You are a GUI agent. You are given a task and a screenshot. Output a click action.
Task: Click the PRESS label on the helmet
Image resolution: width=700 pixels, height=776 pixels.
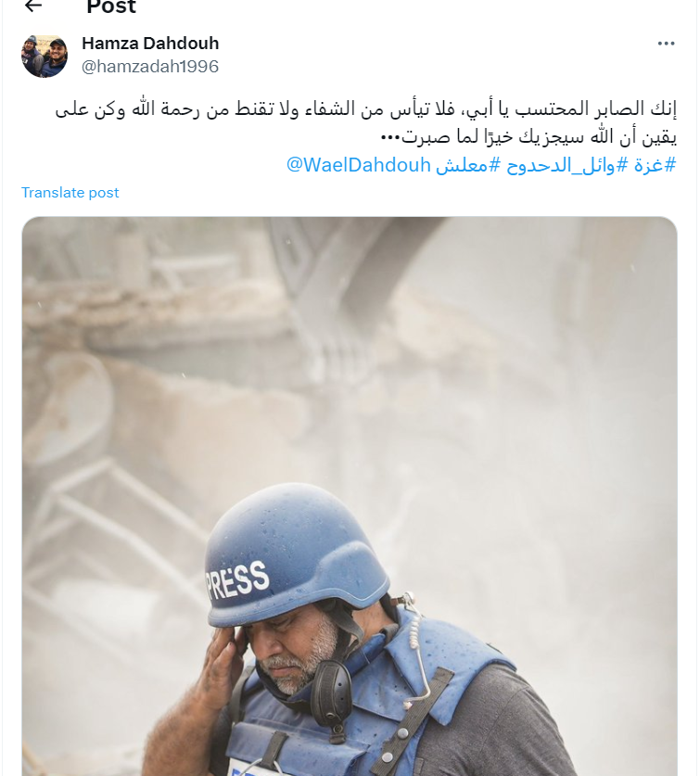[237, 579]
